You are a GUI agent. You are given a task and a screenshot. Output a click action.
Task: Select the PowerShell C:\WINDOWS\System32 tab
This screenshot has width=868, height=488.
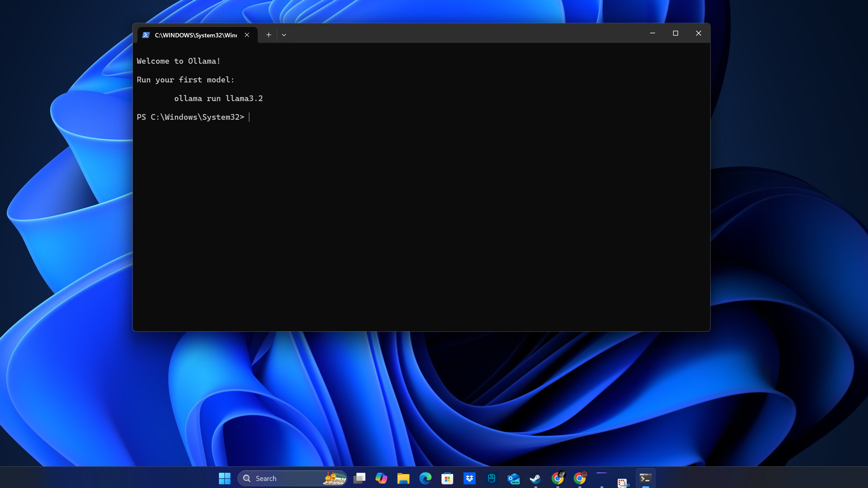(x=196, y=35)
